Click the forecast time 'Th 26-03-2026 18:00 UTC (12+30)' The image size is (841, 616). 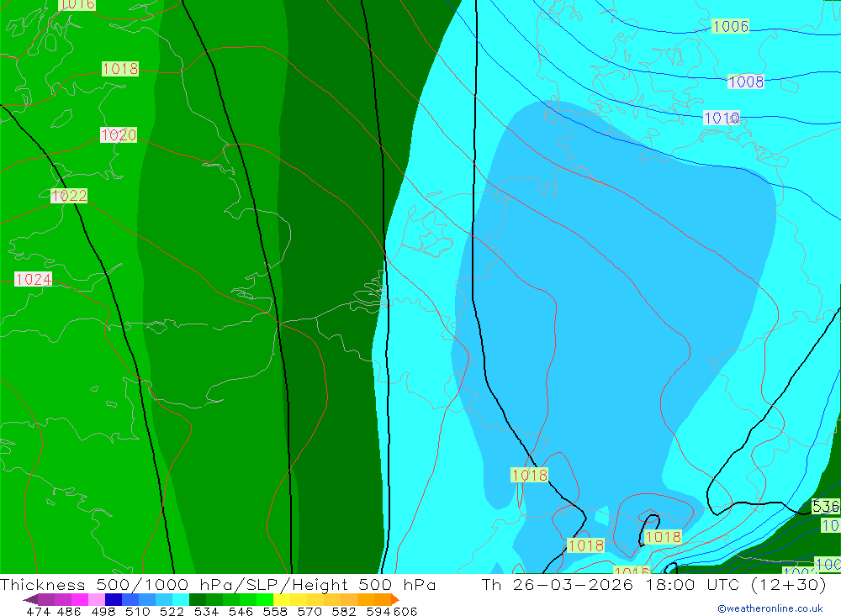653,584
